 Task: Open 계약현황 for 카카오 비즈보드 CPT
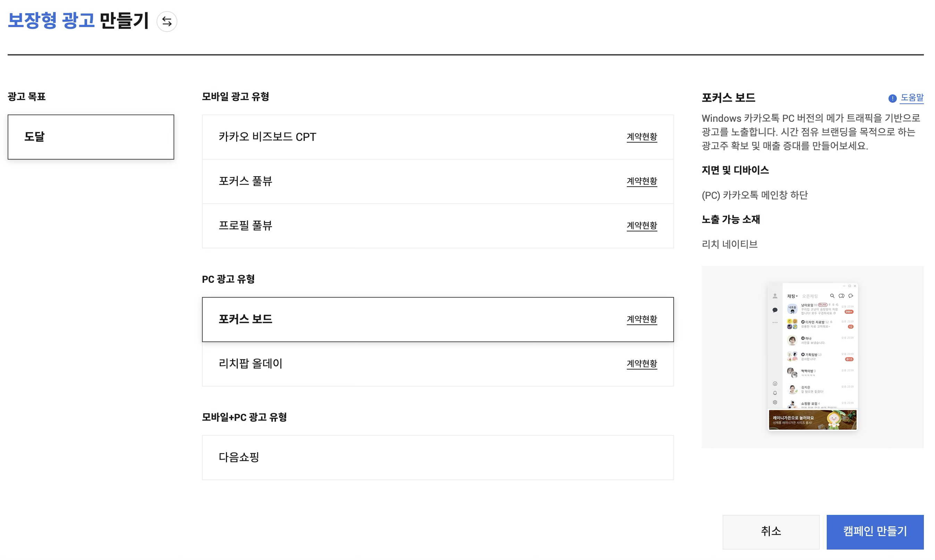tap(642, 137)
